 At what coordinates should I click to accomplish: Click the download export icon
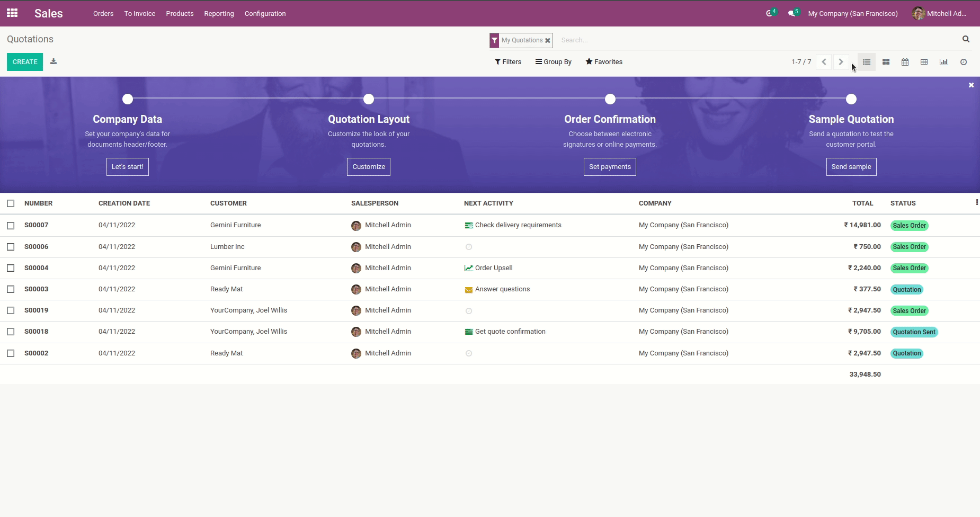coord(54,61)
